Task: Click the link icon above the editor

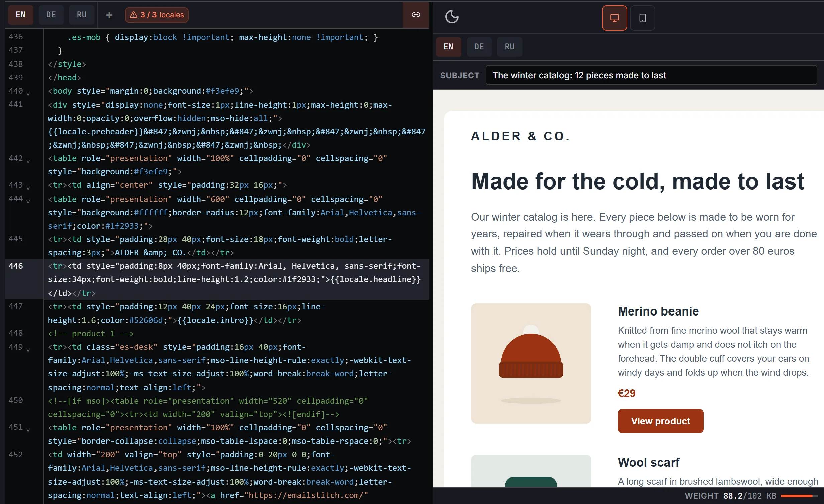Action: pos(416,15)
